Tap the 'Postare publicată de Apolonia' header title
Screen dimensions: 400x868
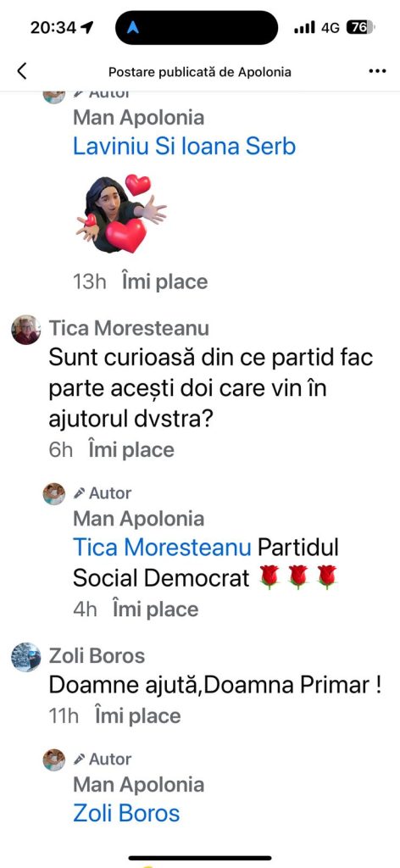coord(200,72)
